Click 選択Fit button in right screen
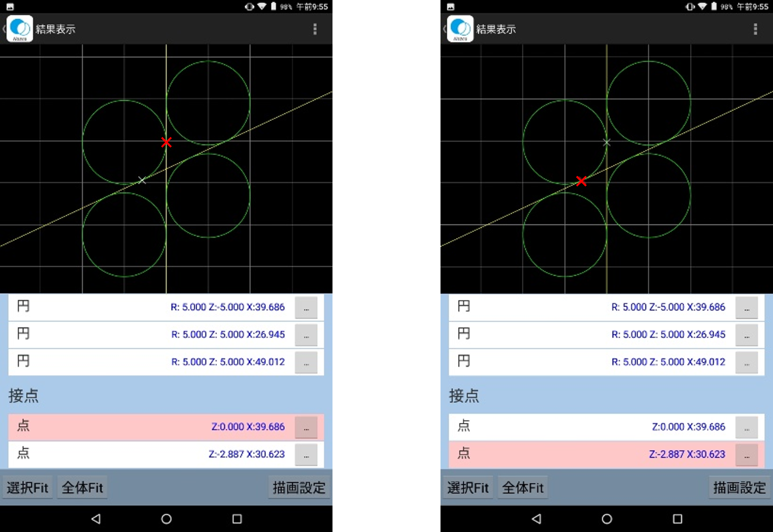 coord(468,487)
